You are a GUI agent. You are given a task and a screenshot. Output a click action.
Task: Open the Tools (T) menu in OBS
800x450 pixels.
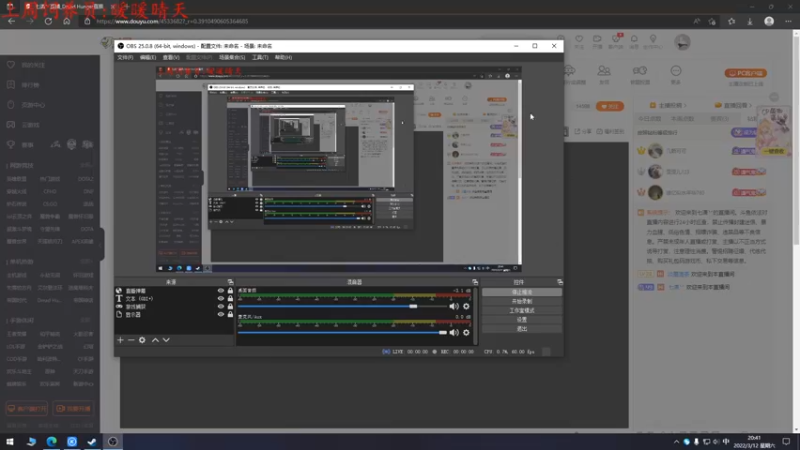pyautogui.click(x=260, y=57)
